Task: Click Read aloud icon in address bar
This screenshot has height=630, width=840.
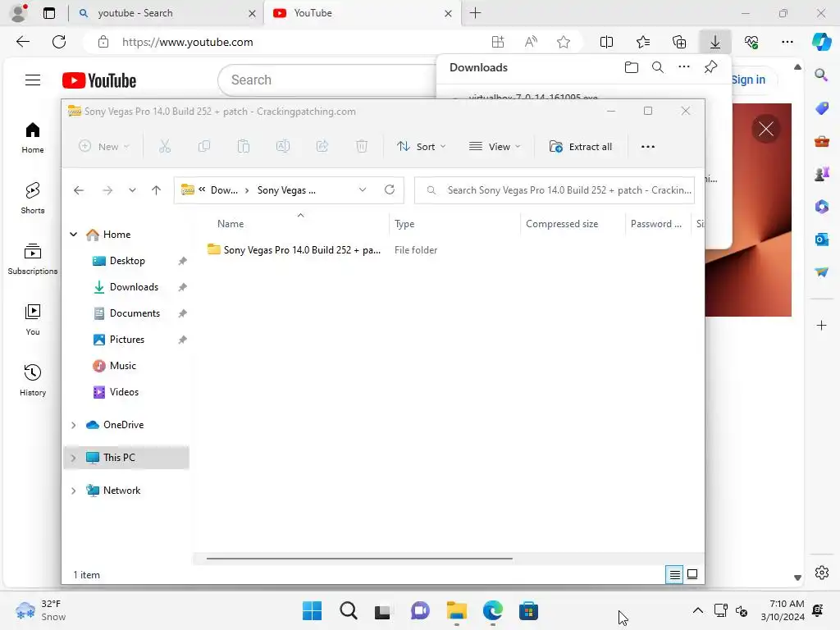Action: 531,42
